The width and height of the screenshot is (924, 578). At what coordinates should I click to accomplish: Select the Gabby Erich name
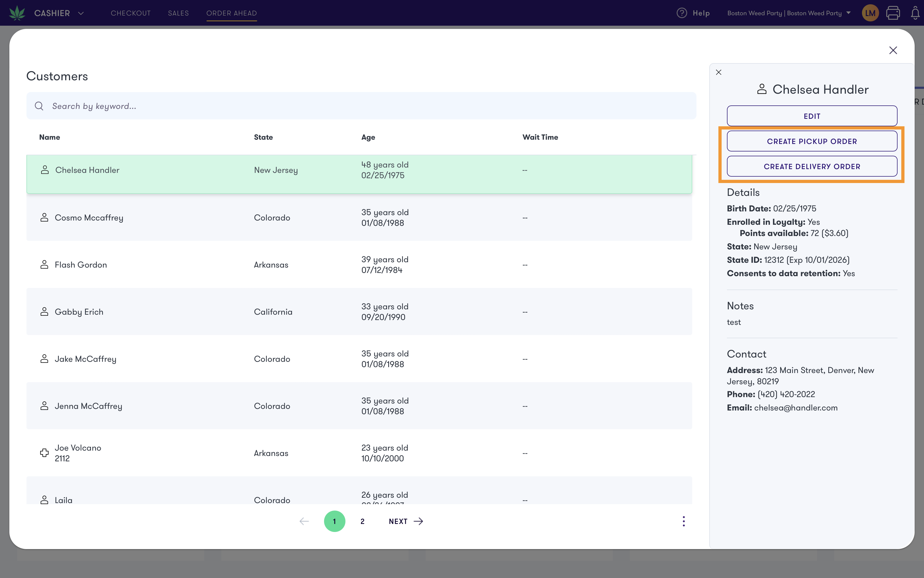tap(79, 311)
